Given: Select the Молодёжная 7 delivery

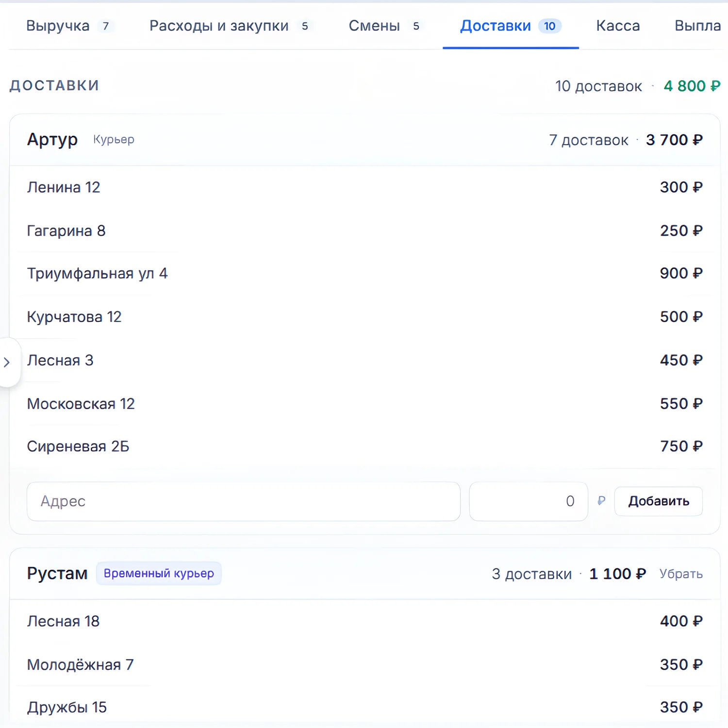Looking at the screenshot, I should [364, 664].
